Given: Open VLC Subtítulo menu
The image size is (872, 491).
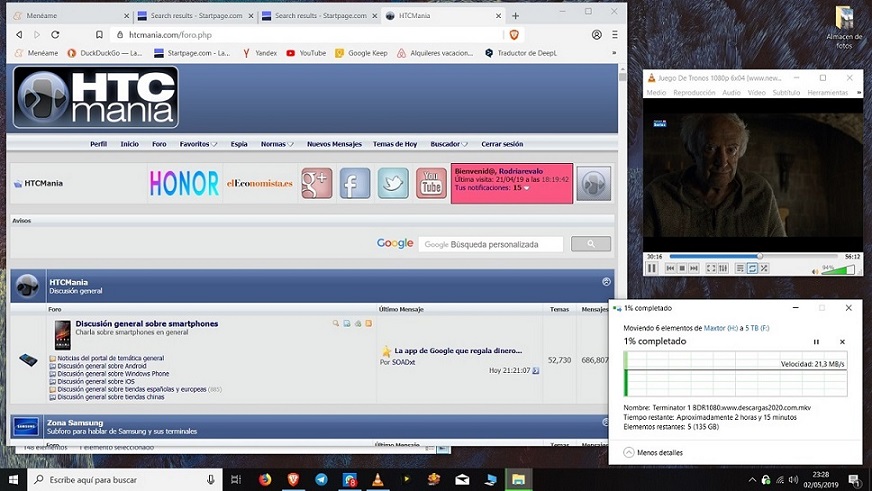Looking at the screenshot, I should pos(786,93).
